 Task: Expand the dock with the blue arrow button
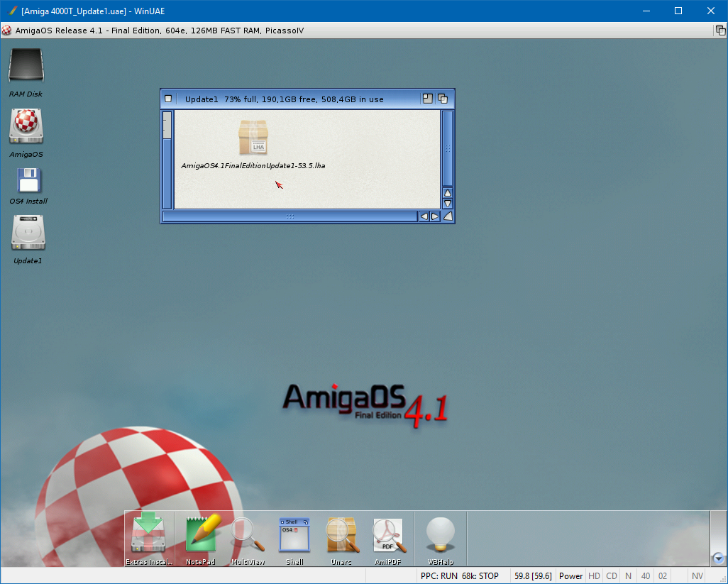[x=718, y=558]
